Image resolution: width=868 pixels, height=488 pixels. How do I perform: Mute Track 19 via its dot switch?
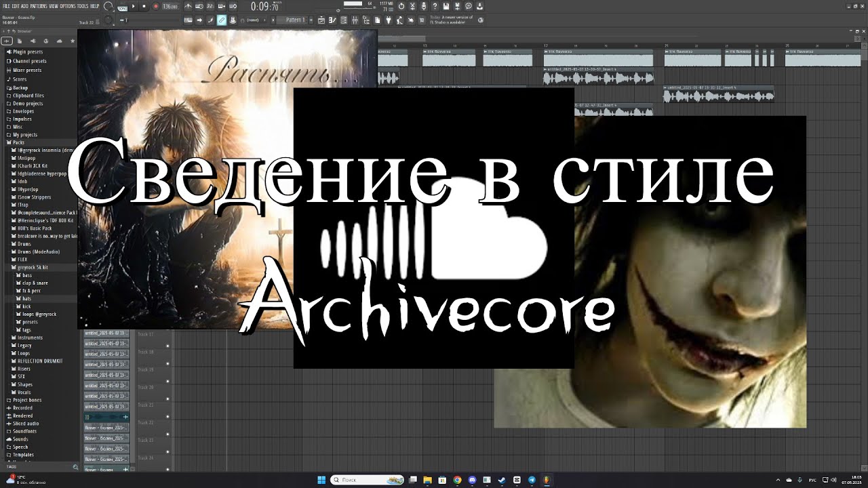(167, 382)
